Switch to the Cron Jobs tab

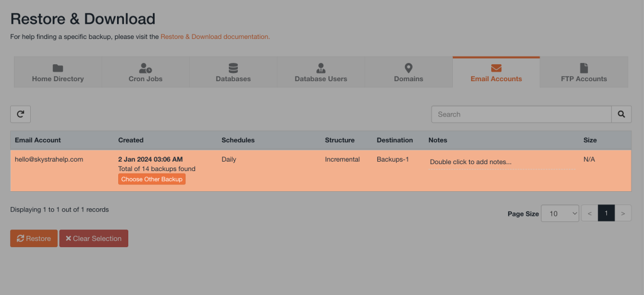[x=145, y=72]
